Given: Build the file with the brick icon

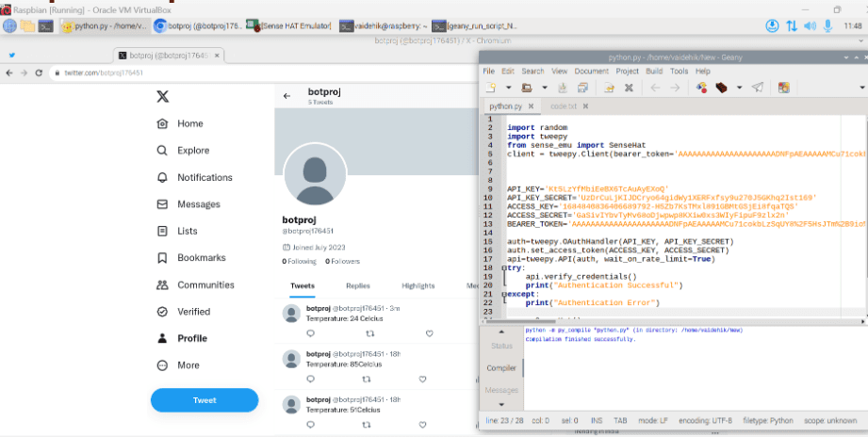Looking at the screenshot, I should (721, 88).
